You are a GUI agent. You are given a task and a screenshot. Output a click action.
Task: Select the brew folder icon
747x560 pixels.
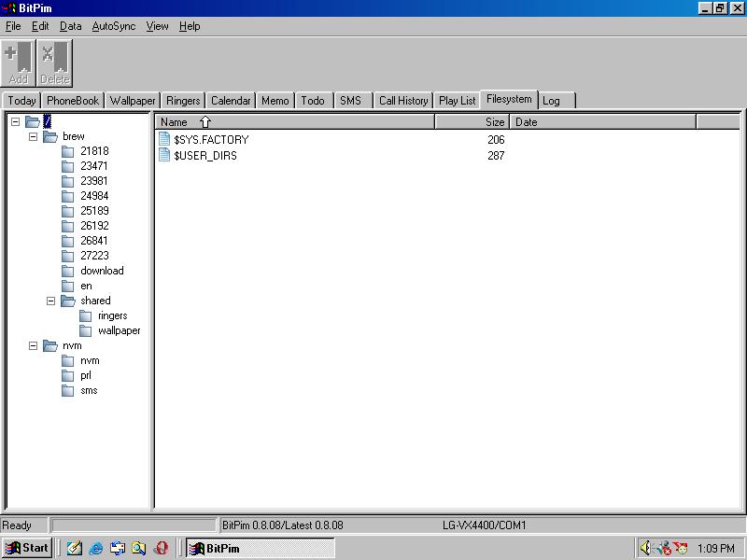point(50,136)
